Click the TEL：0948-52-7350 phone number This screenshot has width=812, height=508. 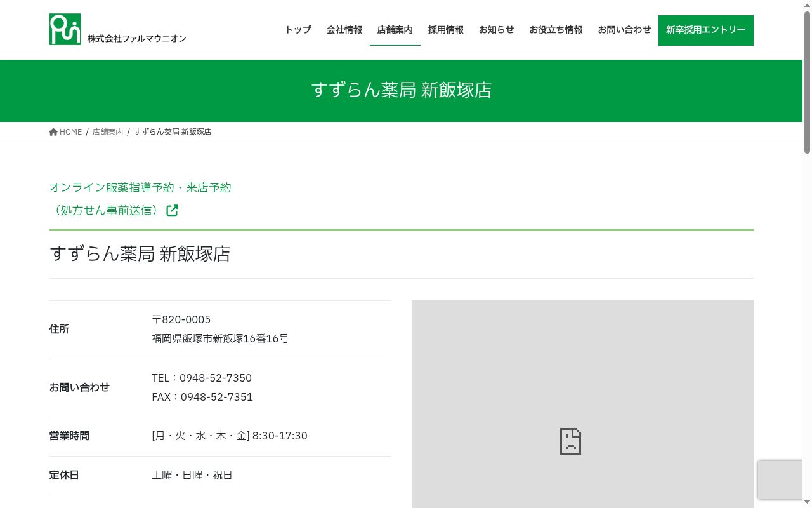pos(202,378)
